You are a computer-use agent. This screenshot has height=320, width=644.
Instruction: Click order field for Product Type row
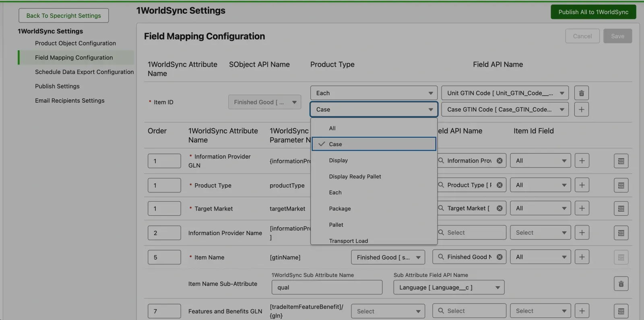pyautogui.click(x=164, y=185)
